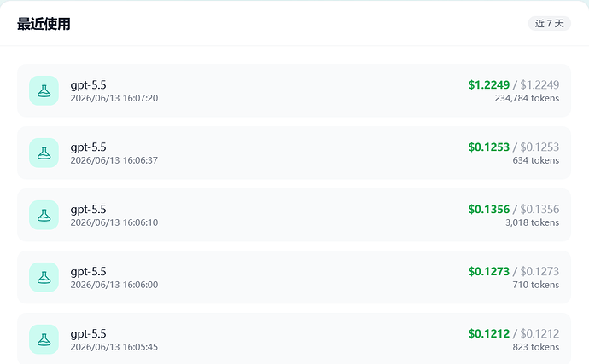Screen dimensions: 589x364
Task: Open the 近 7 天 time range badge
Action: [x=549, y=24]
